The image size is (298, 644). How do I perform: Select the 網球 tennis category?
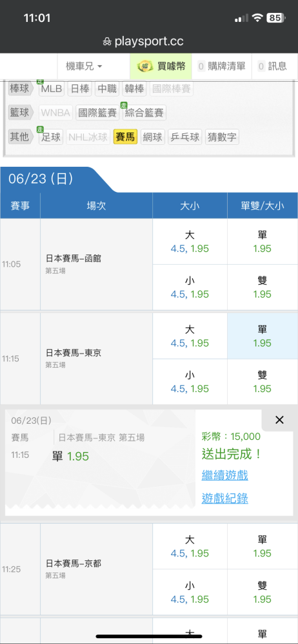point(153,137)
